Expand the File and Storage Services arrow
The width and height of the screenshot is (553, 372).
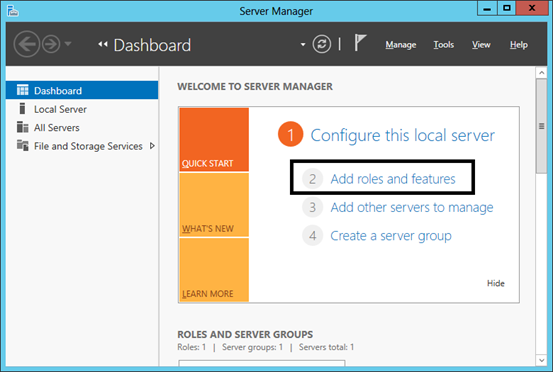(152, 146)
